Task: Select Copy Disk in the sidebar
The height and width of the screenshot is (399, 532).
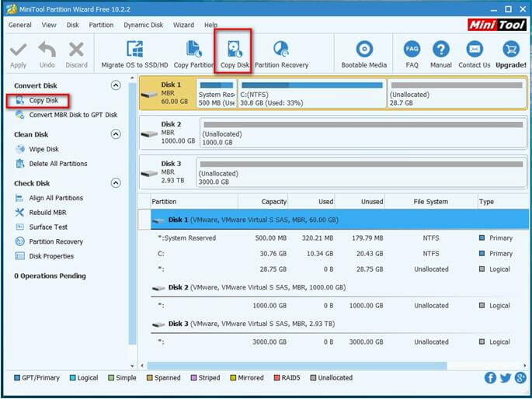Action: tap(43, 100)
